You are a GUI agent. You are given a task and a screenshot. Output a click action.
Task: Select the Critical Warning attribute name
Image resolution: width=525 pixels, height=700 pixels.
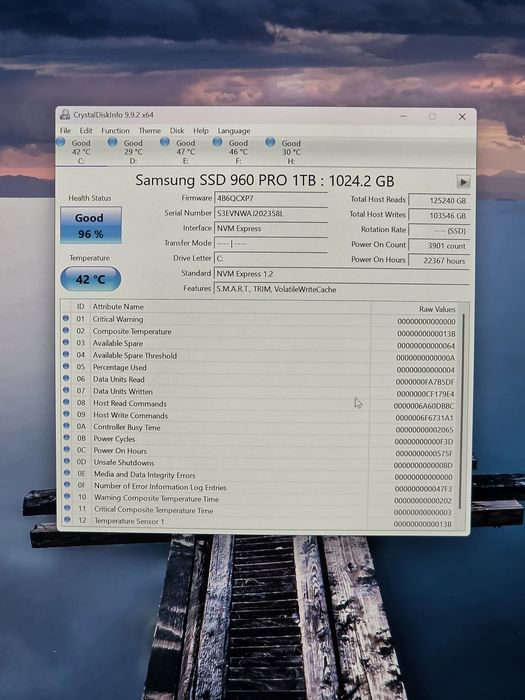pos(118,319)
